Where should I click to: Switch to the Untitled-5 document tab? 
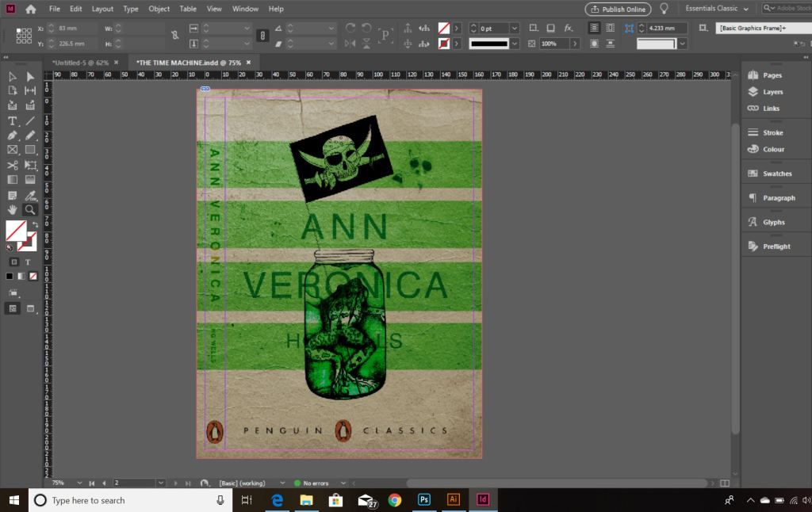(79, 62)
